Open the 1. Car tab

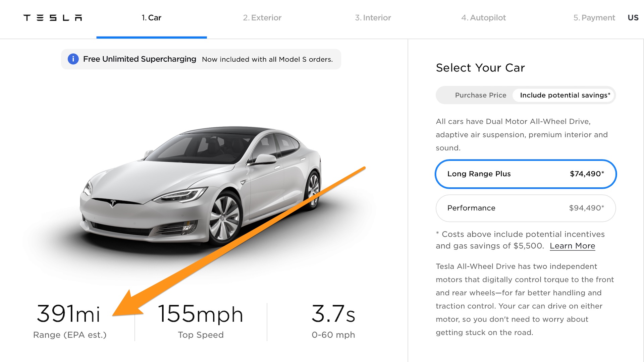[151, 18]
